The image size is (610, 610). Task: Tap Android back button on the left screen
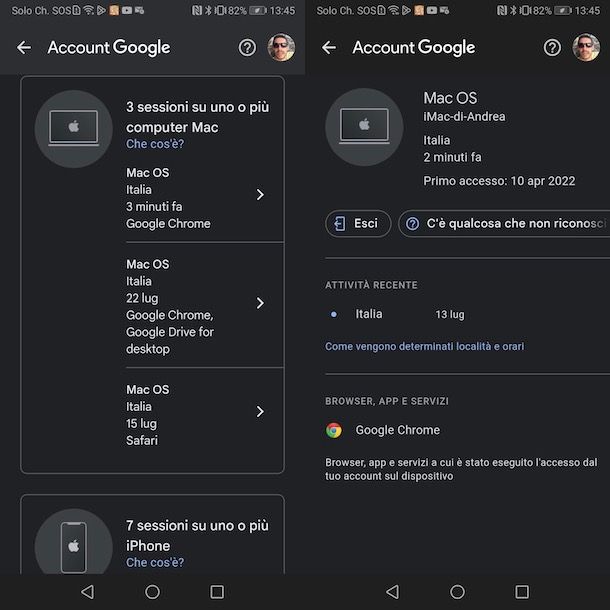[x=88, y=592]
